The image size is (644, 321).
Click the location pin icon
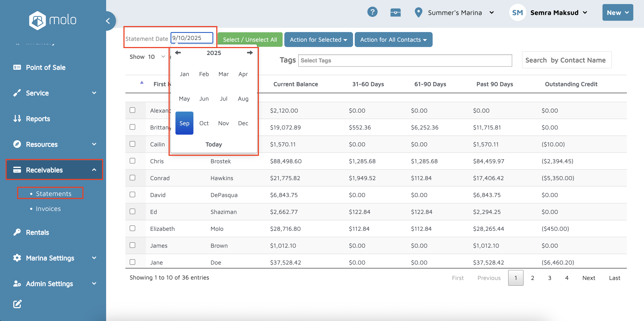pos(418,12)
